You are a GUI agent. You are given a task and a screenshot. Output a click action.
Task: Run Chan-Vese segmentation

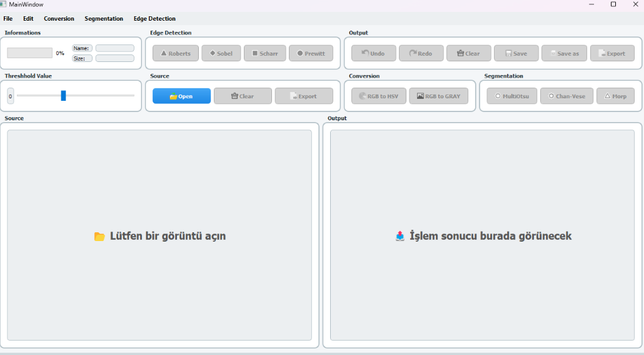(566, 96)
